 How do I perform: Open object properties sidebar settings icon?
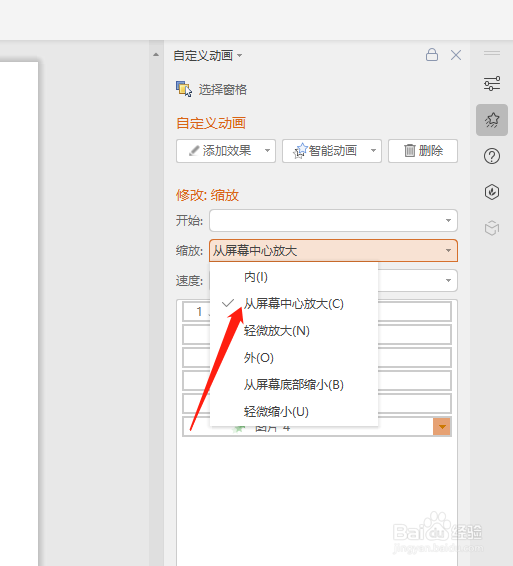pos(492,83)
